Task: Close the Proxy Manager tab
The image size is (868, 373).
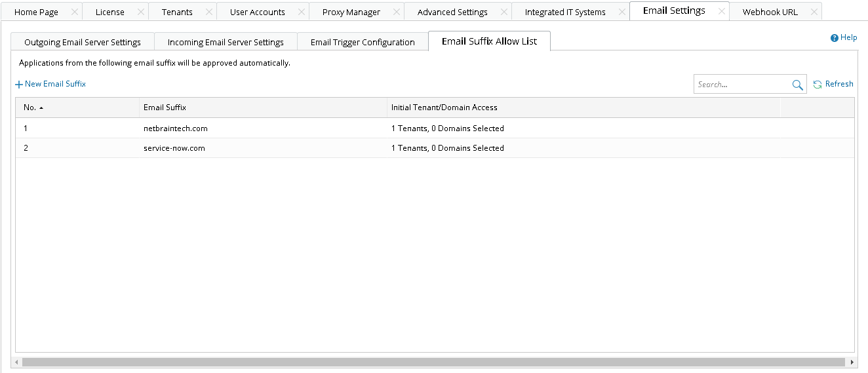Action: [396, 12]
